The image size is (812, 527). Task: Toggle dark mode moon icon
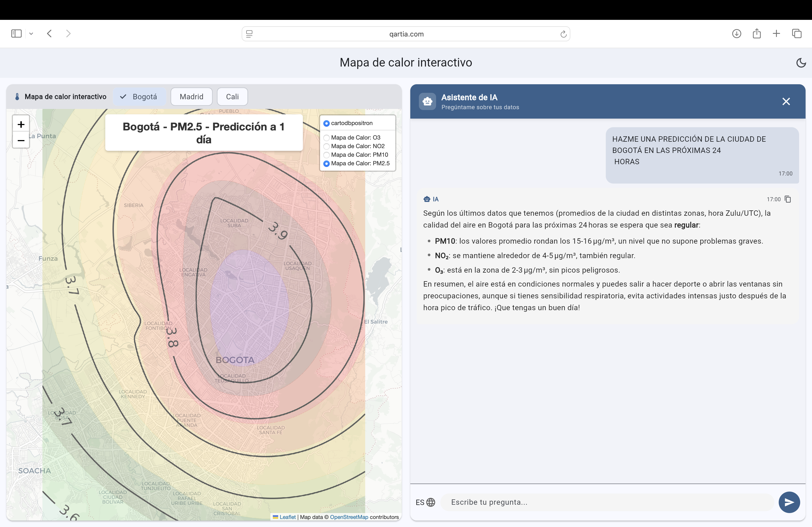[x=800, y=63]
